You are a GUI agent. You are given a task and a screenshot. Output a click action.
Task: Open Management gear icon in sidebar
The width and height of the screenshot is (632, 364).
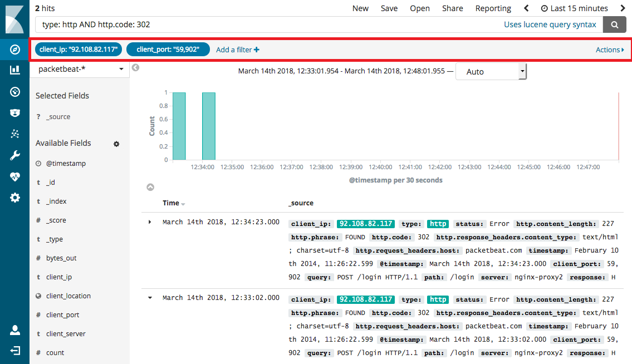[15, 198]
